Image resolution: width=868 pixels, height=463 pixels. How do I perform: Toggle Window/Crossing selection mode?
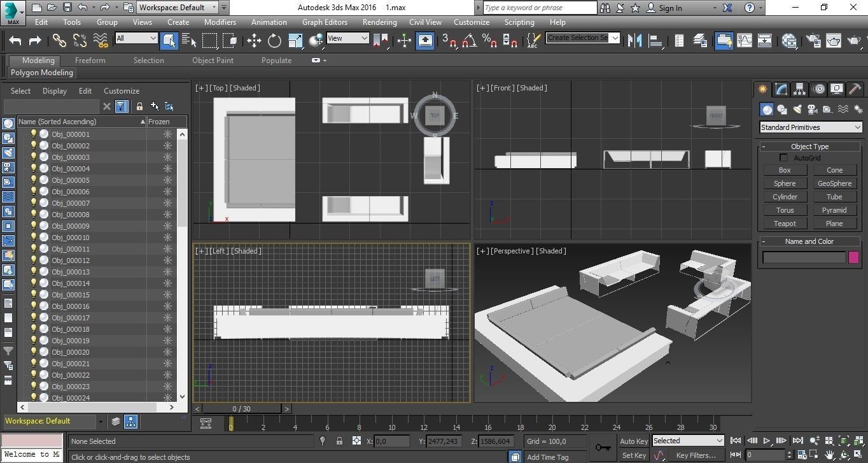[230, 40]
